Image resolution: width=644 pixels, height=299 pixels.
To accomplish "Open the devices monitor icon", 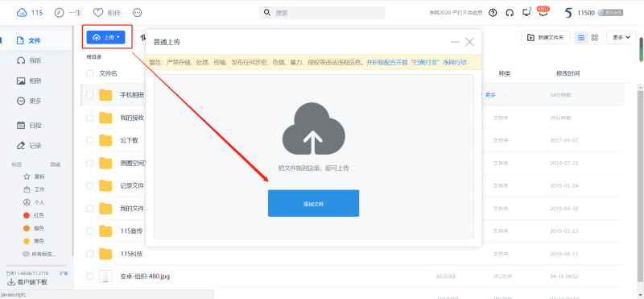I will tap(526, 13).
